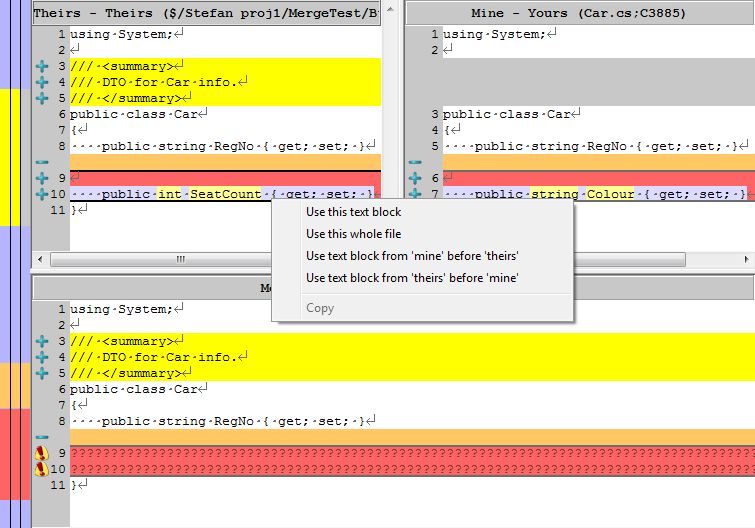
Task: Click red conflict section in overview bar
Action: coord(15,454)
